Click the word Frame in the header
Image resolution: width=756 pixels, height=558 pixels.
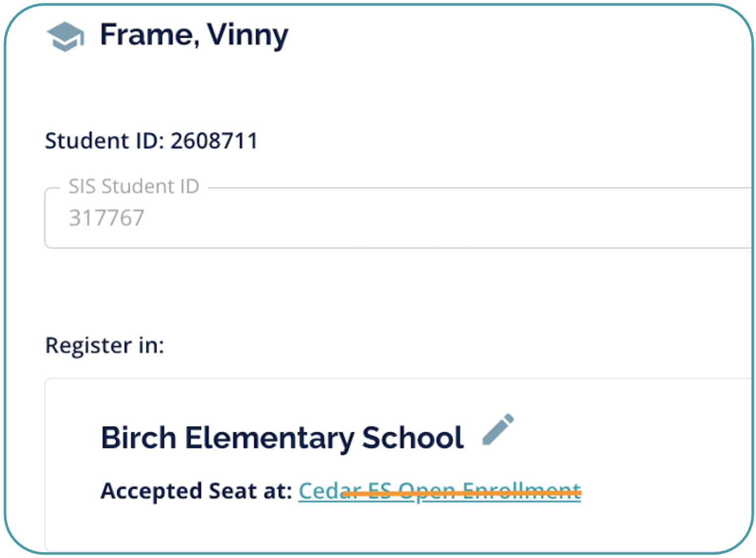[x=146, y=35]
